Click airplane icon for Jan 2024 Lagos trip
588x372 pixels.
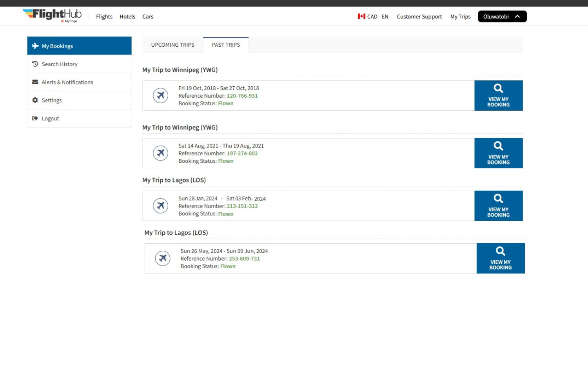point(160,206)
